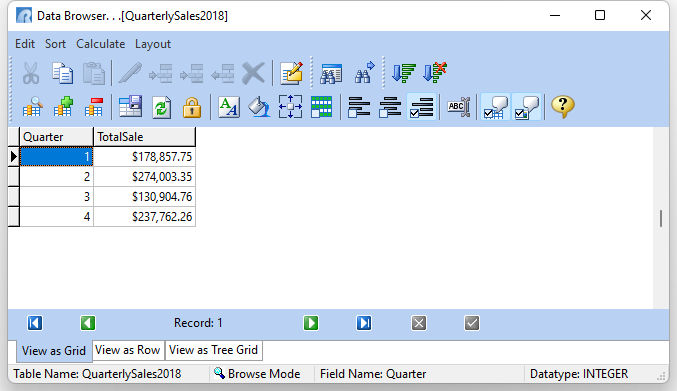Click the green grid layout icon

(321, 107)
